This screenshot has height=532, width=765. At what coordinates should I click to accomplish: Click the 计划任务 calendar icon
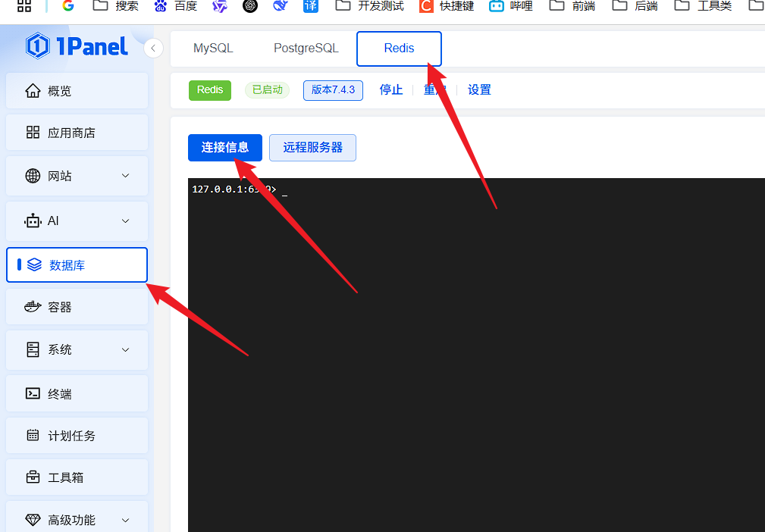33,436
